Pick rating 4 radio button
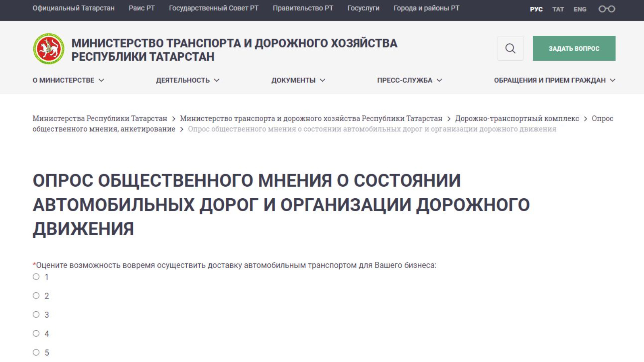 tap(36, 333)
